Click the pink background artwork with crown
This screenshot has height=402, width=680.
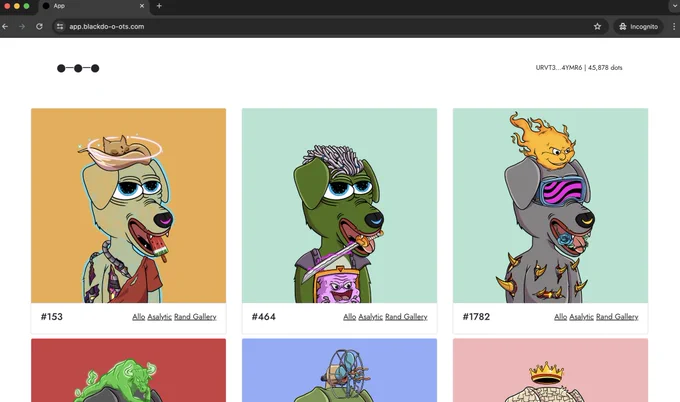coord(550,370)
